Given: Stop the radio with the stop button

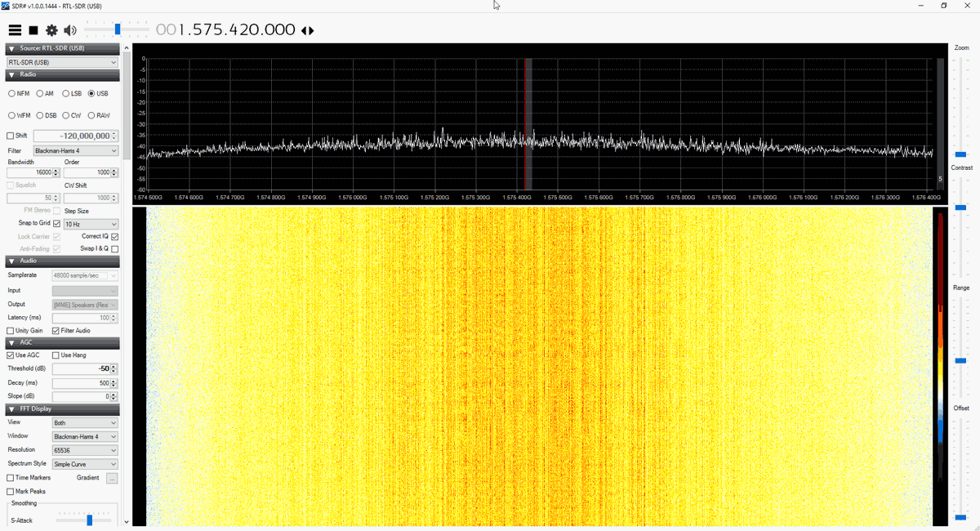Looking at the screenshot, I should coord(33,30).
